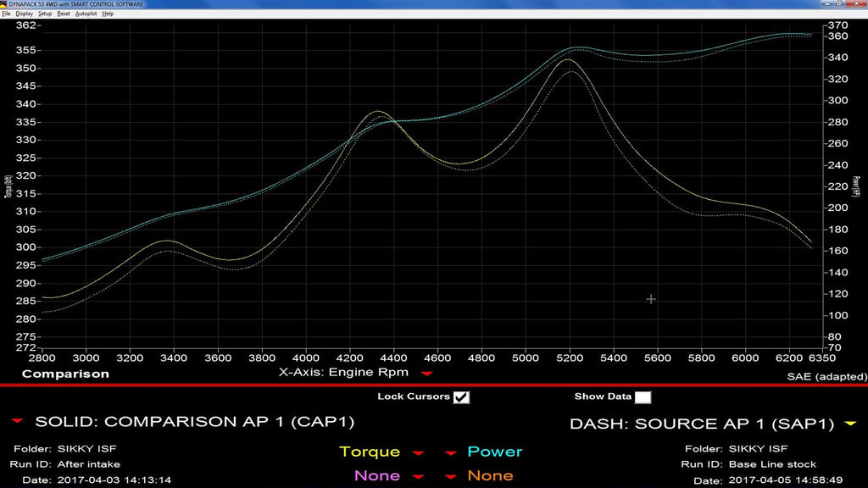Click the cyan Power channel label

(x=494, y=452)
